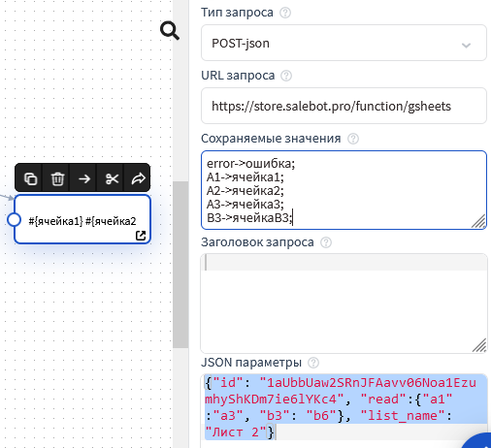Show help for Тип запроса
Viewport: 491px width, 448px height.
(x=285, y=13)
